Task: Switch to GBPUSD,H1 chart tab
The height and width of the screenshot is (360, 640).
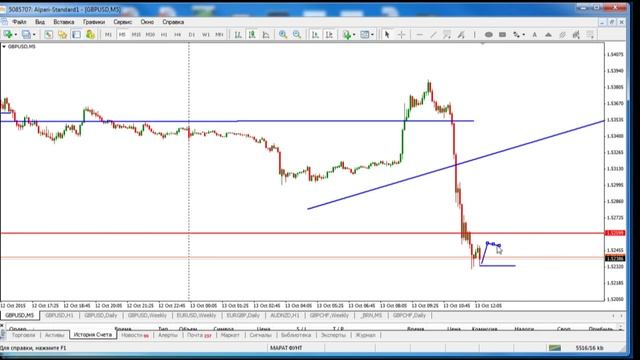Action: (59, 316)
